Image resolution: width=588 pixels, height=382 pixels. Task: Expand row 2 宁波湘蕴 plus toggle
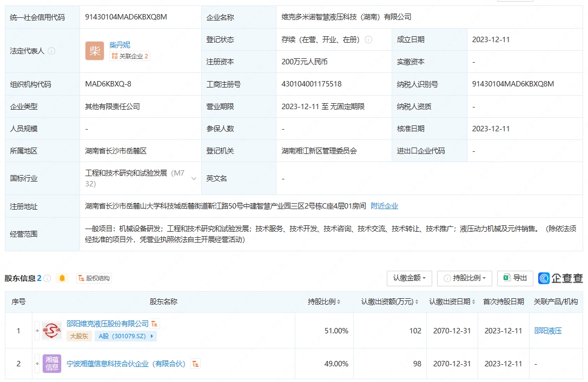(x=37, y=364)
